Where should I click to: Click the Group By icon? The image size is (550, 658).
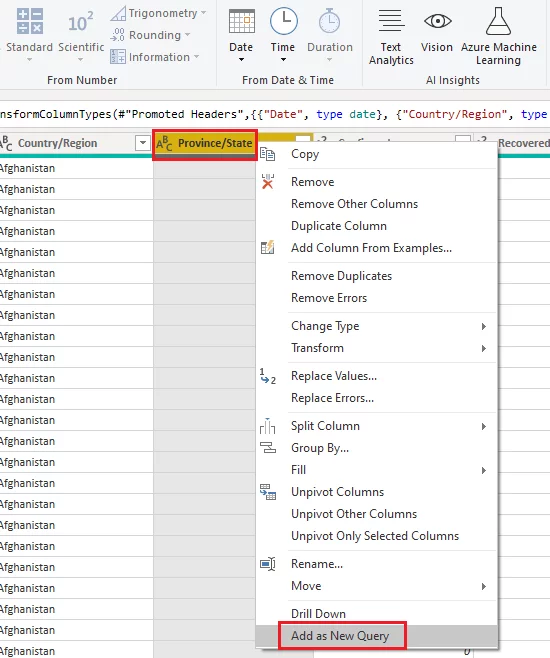coord(268,448)
